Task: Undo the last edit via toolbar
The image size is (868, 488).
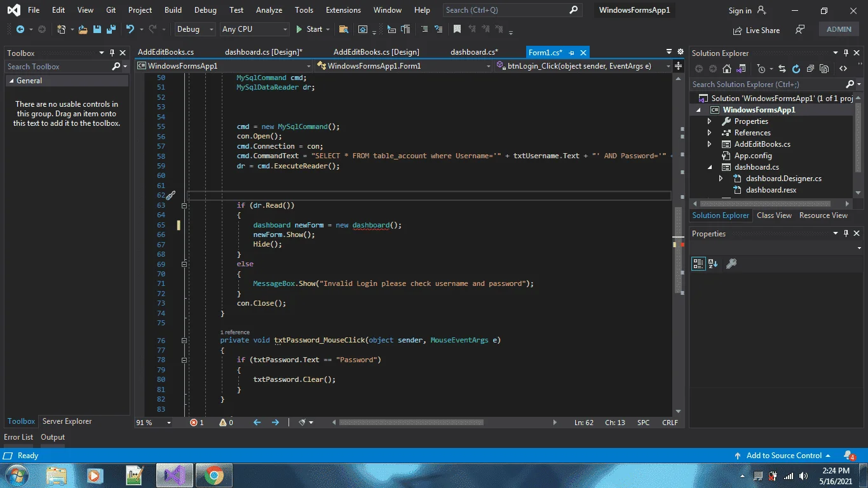Action: (130, 29)
